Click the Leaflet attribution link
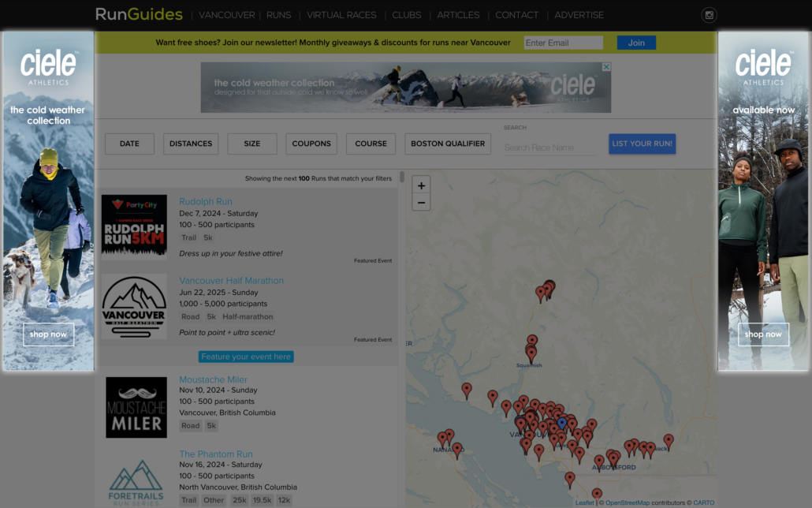 pyautogui.click(x=585, y=502)
